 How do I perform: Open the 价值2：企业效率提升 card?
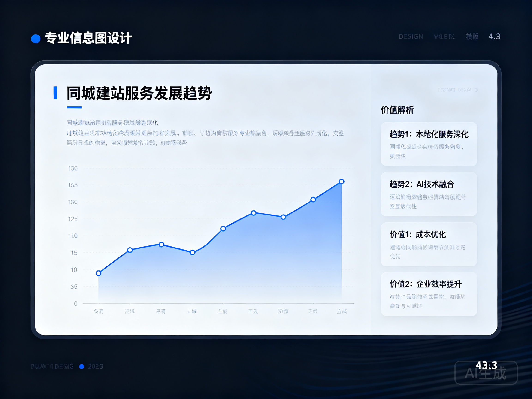pyautogui.click(x=429, y=294)
